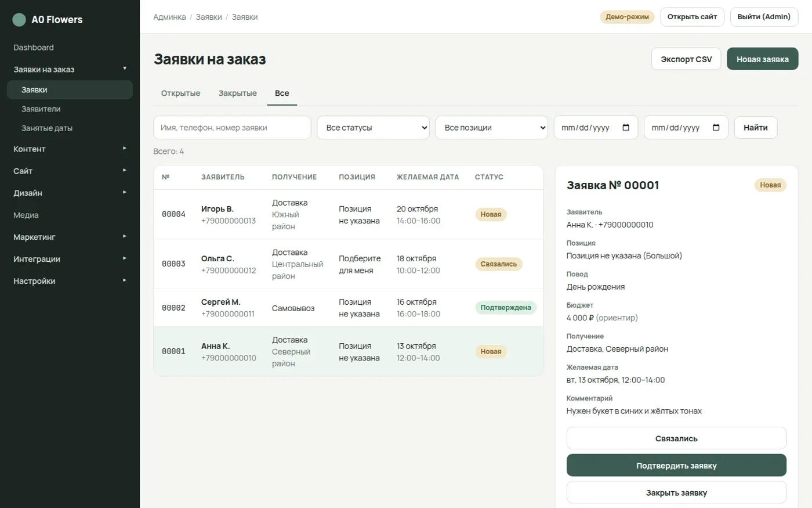Collapse the Заявки на заказ section arrow
The height and width of the screenshot is (508, 812).
click(x=125, y=69)
